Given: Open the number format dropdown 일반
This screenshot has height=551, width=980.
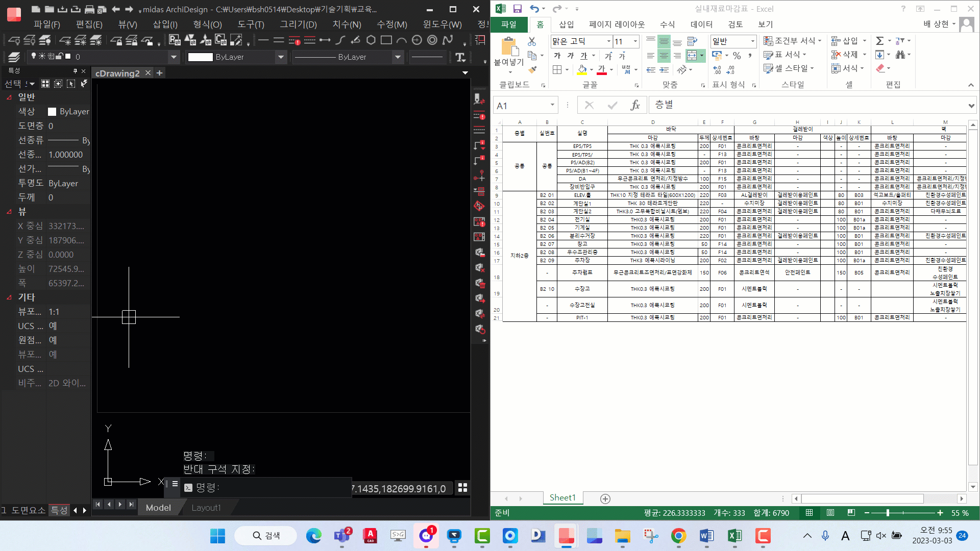Looking at the screenshot, I should (752, 41).
